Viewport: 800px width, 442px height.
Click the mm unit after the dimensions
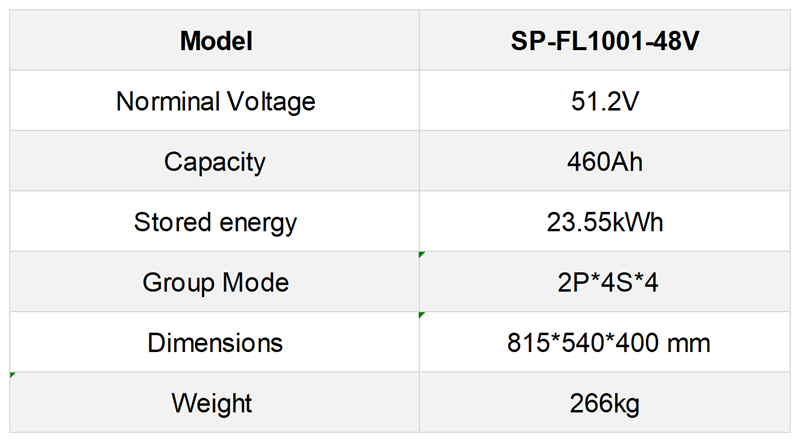tap(692, 343)
